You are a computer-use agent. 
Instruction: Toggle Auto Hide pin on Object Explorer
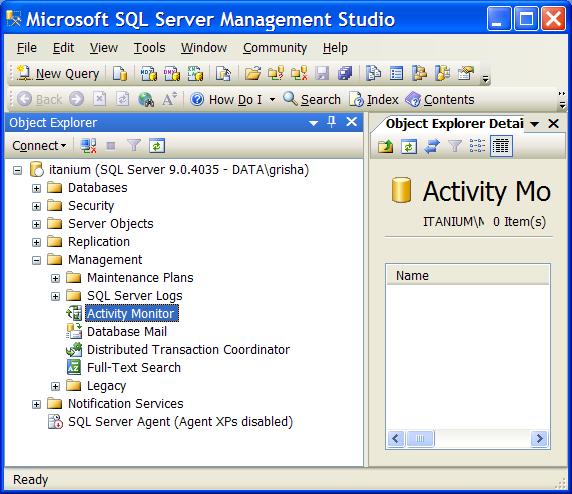[x=331, y=122]
